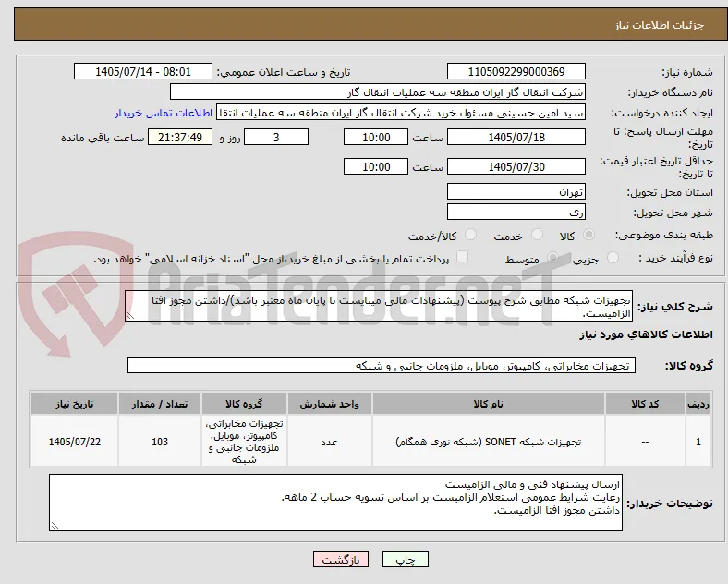The image size is (728, 584).
Task: Click the response deadline date 1405/07/18
Action: 516,137
